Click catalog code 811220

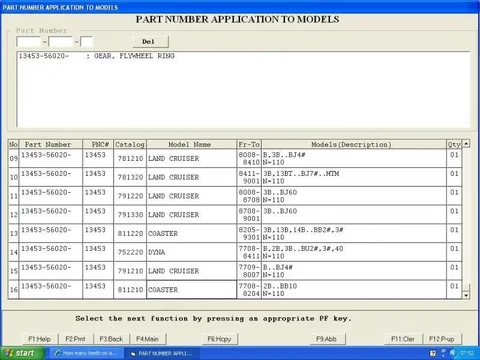tap(130, 234)
